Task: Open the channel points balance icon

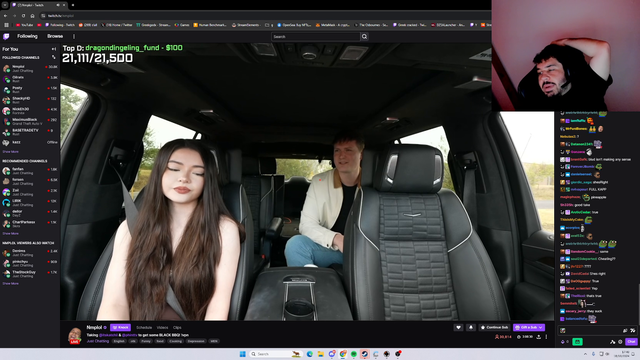Action: pos(563,342)
